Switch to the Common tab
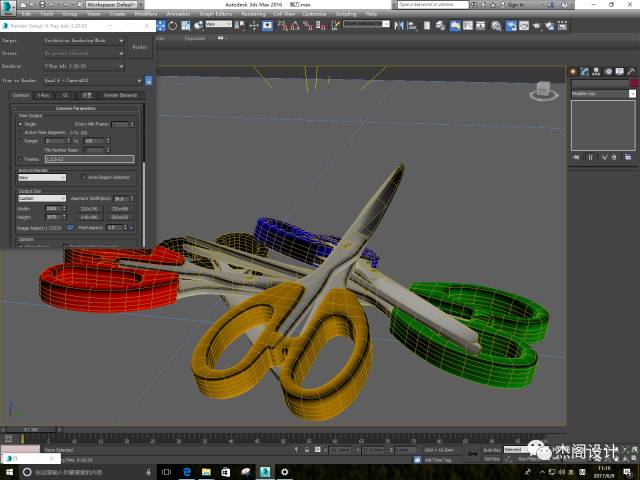Viewport: 640px width, 480px height. coord(20,95)
